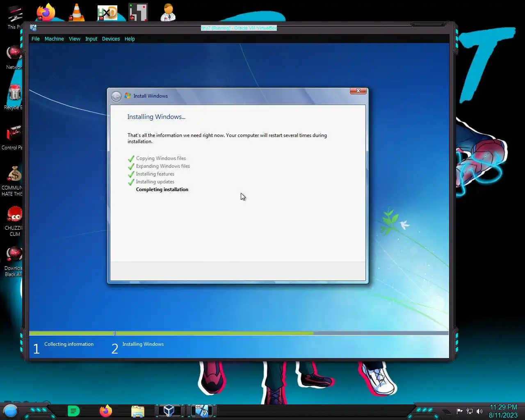
Task: Show hidden tray icons
Action: coord(446,411)
